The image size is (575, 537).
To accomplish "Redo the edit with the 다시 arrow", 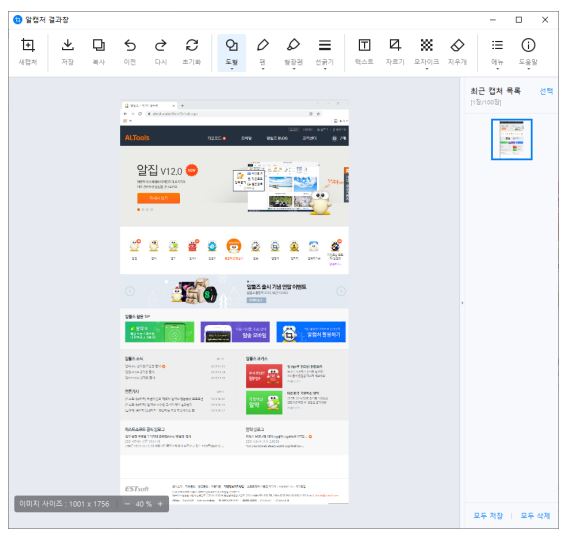I will tap(161, 51).
